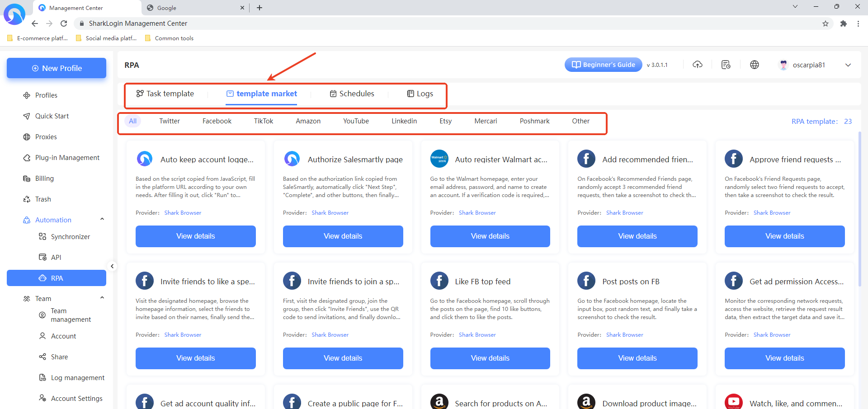This screenshot has width=868, height=409.
Task: Bookmark page with the star icon
Action: pos(826,24)
